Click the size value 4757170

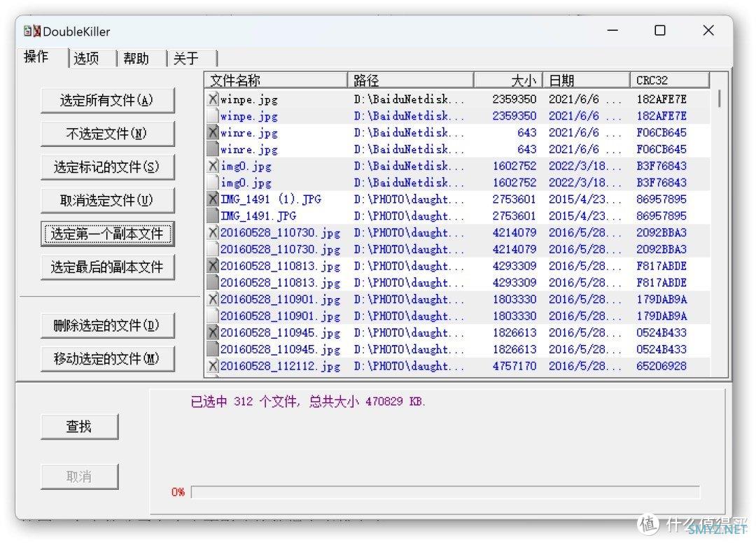tap(514, 366)
